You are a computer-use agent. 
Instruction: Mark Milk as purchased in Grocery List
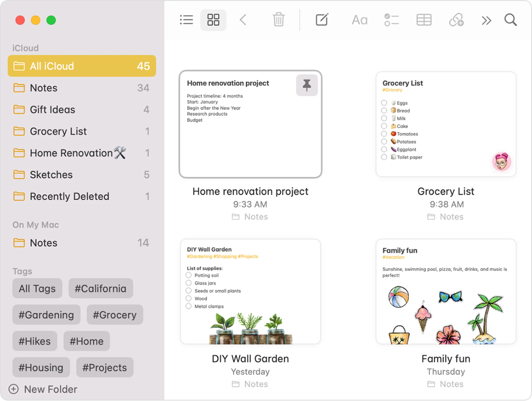click(384, 118)
